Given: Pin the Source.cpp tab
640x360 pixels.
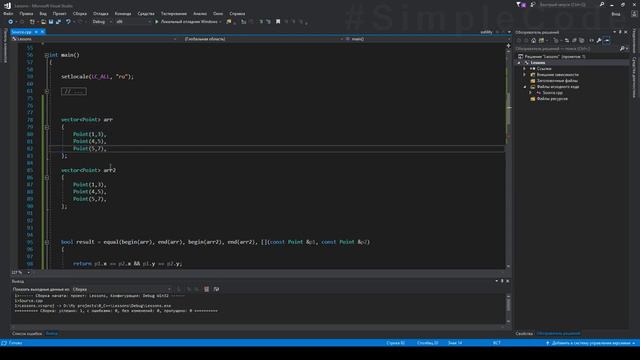Looking at the screenshot, I should (x=36, y=32).
